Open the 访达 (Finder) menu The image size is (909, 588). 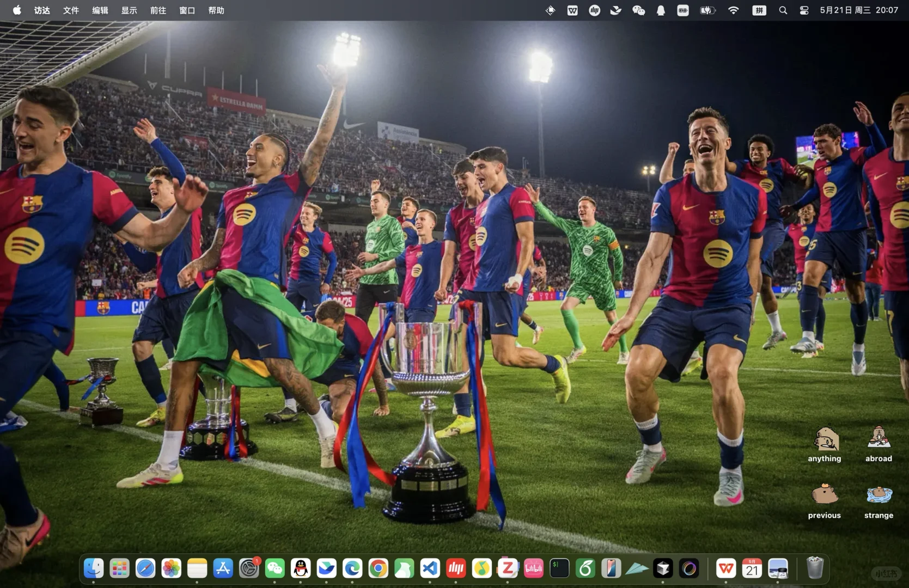pos(42,10)
